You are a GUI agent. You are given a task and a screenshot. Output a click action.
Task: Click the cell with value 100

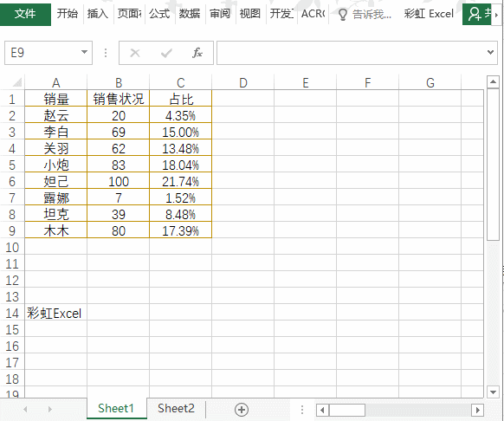tap(119, 181)
